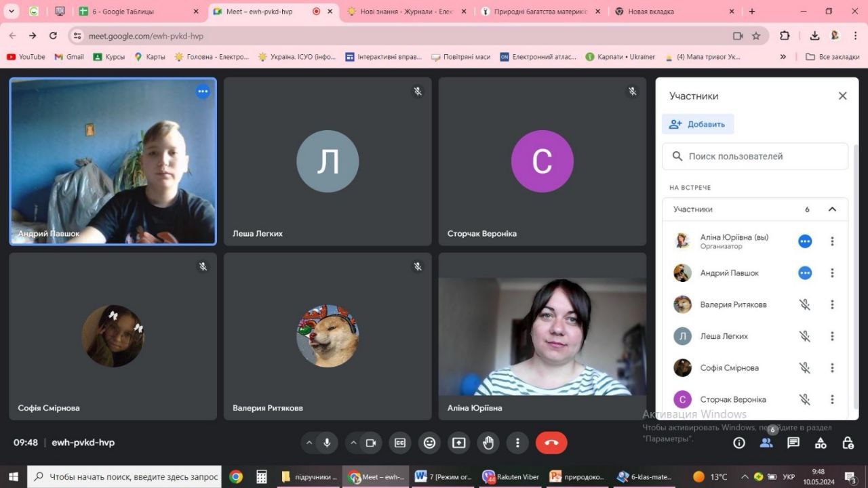
Task: Open the emoji reactions button
Action: 429,443
